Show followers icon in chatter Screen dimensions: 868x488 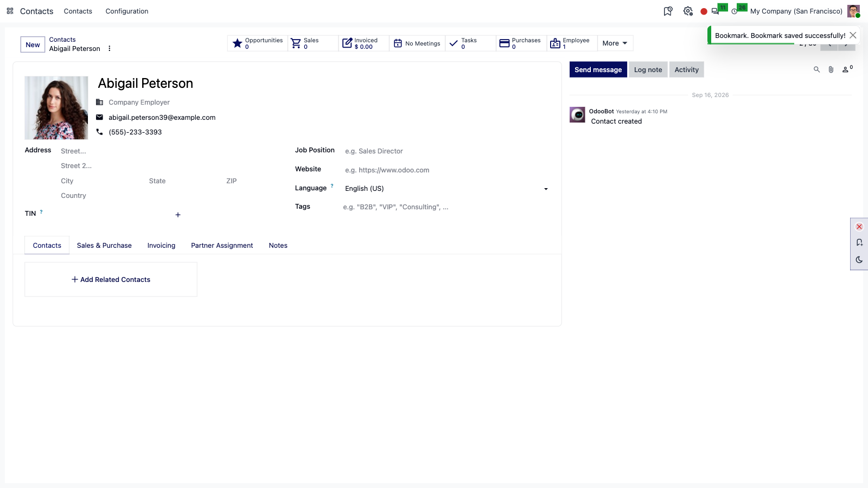coord(847,69)
